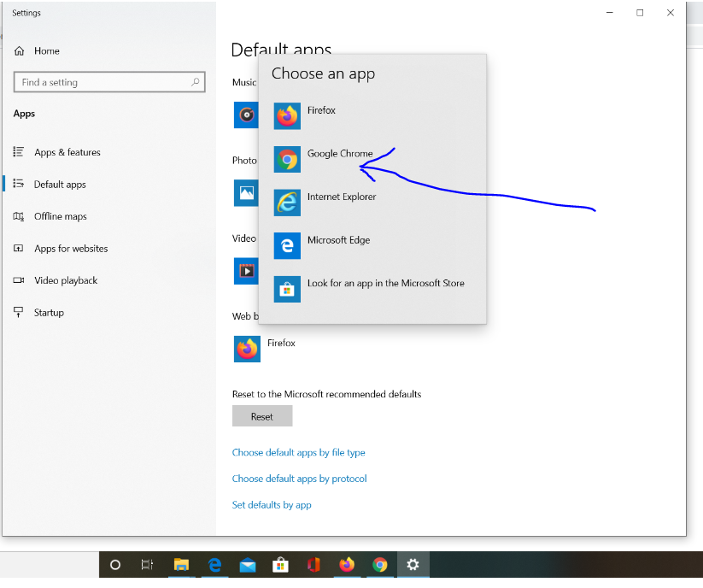Click current Firefox web browser label
The image size is (703, 588).
281,343
